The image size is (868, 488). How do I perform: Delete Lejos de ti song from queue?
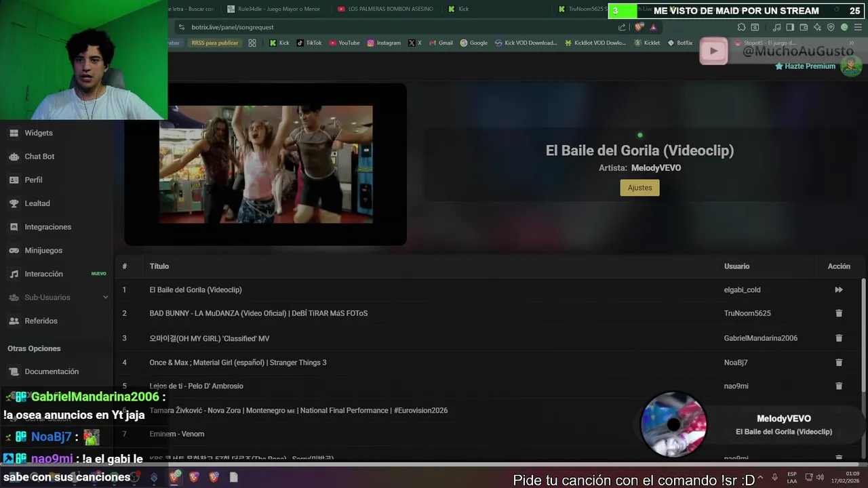pos(839,386)
